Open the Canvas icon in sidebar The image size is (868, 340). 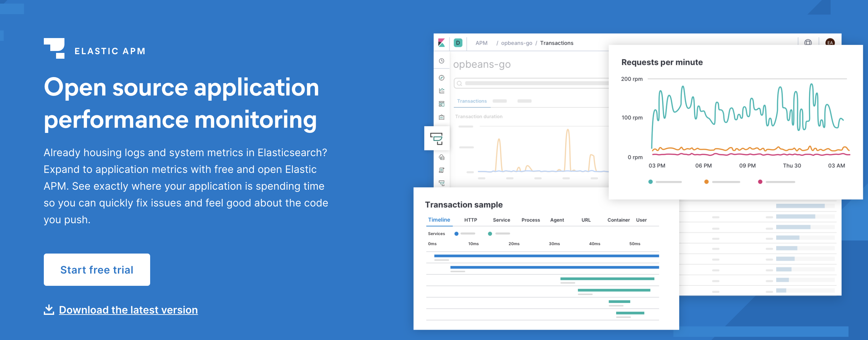point(441,117)
